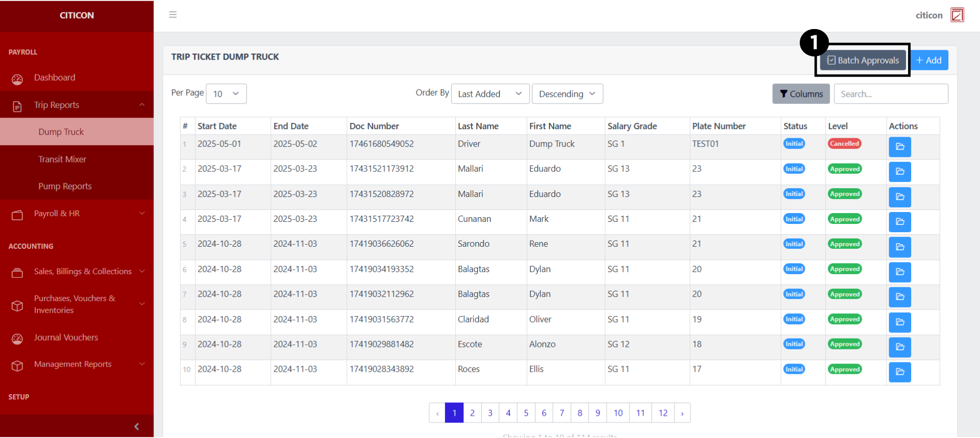Open folder action for Roces Ellis row
This screenshot has width=980, height=438.
click(899, 372)
